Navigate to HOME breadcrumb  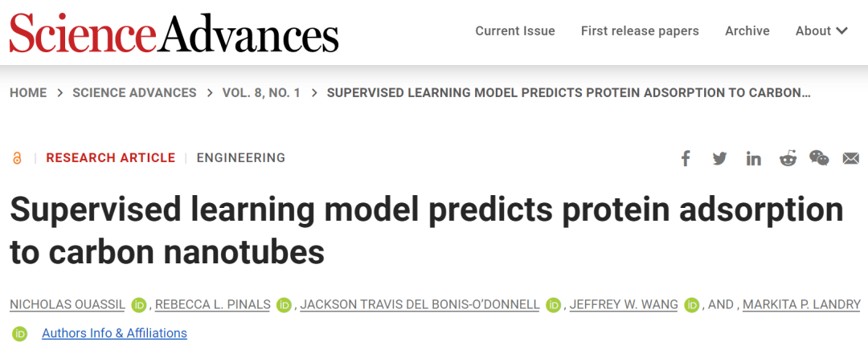28,93
